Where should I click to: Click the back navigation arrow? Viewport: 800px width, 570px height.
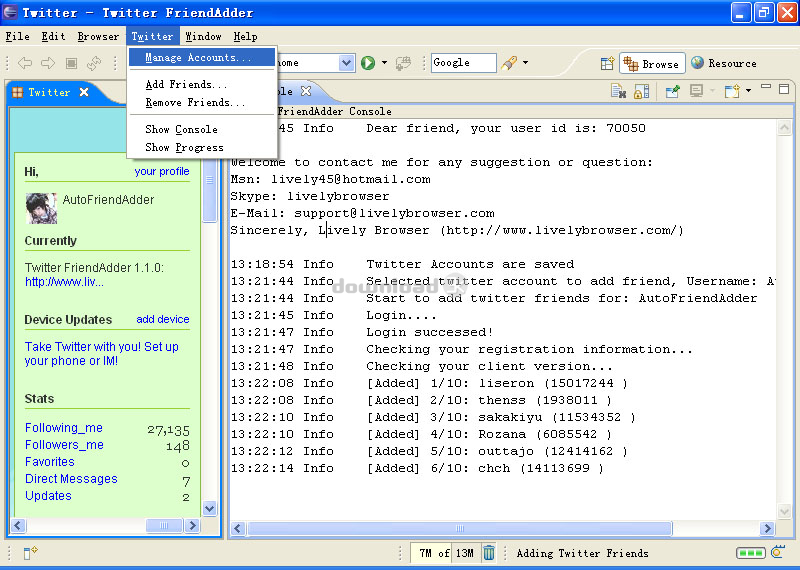tap(25, 63)
